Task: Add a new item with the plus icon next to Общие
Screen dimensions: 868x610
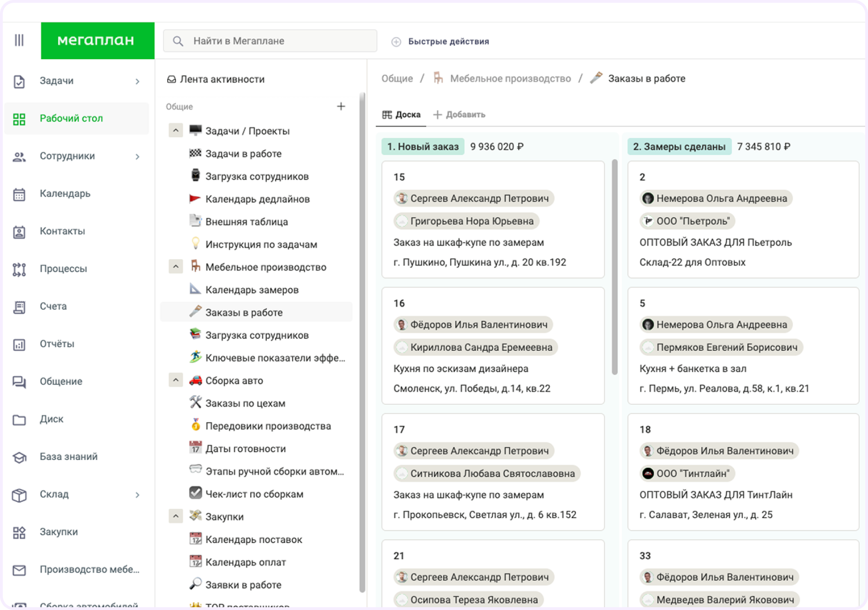Action: (341, 106)
